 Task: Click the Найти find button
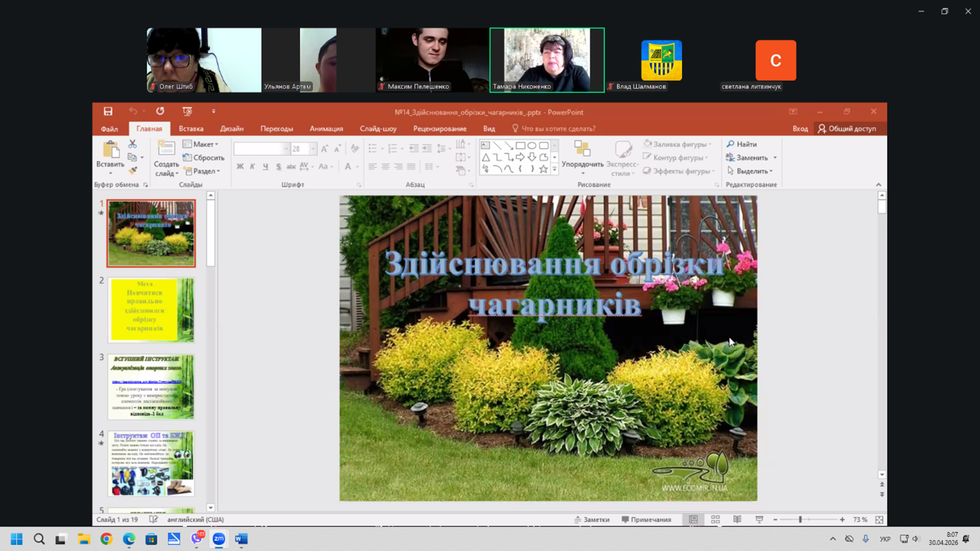[742, 145]
